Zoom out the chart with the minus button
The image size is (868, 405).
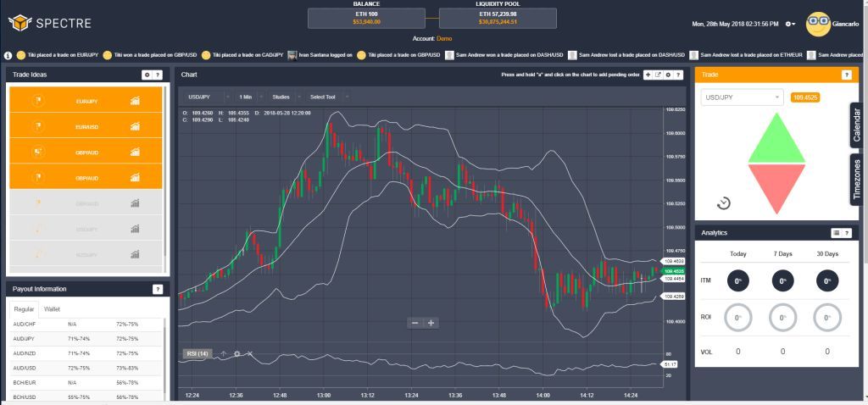coord(415,323)
